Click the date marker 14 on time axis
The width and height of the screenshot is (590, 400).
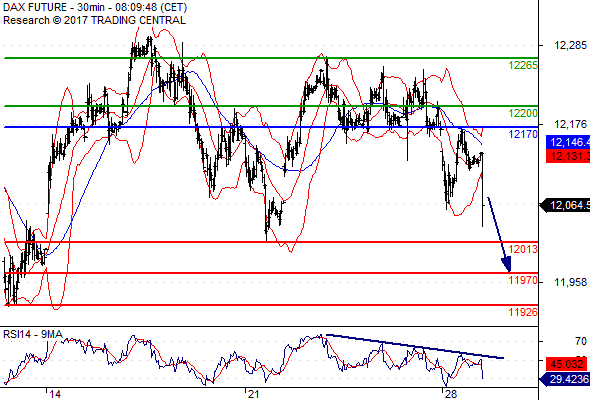pos(55,394)
